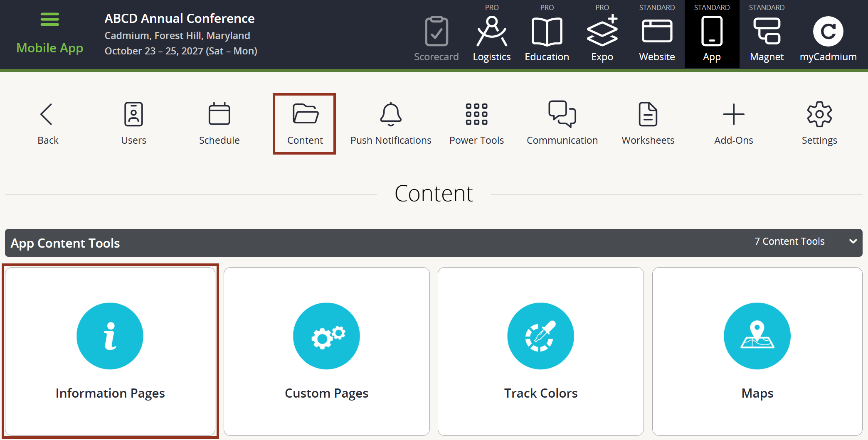The image size is (868, 440).
Task: Open the Add-Ons plus icon
Action: 733,114
